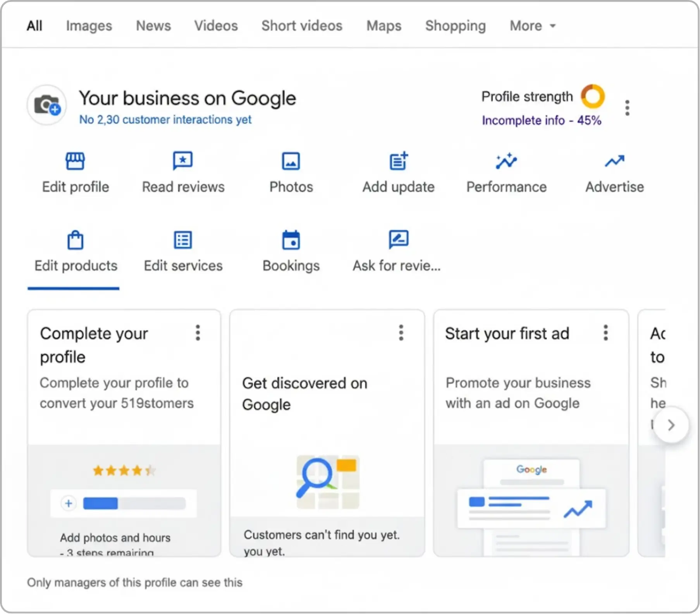Click the Performance label text
700x614 pixels.
tap(506, 187)
